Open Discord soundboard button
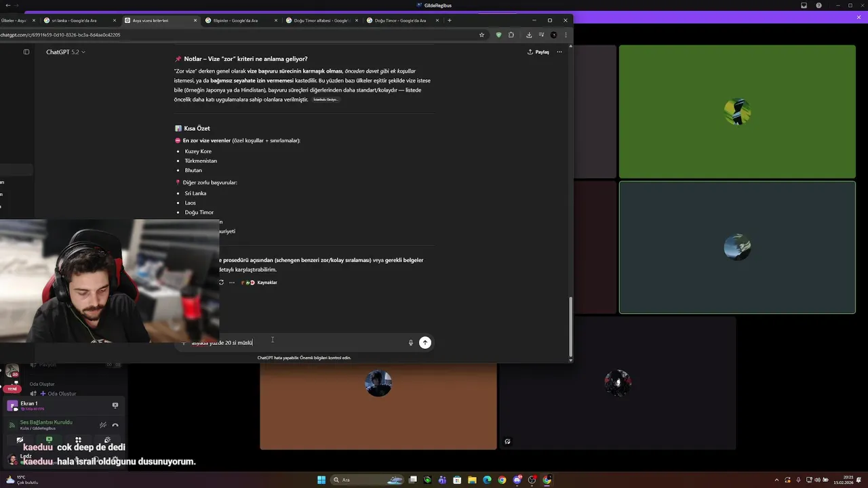Image resolution: width=868 pixels, height=488 pixels. [107, 440]
